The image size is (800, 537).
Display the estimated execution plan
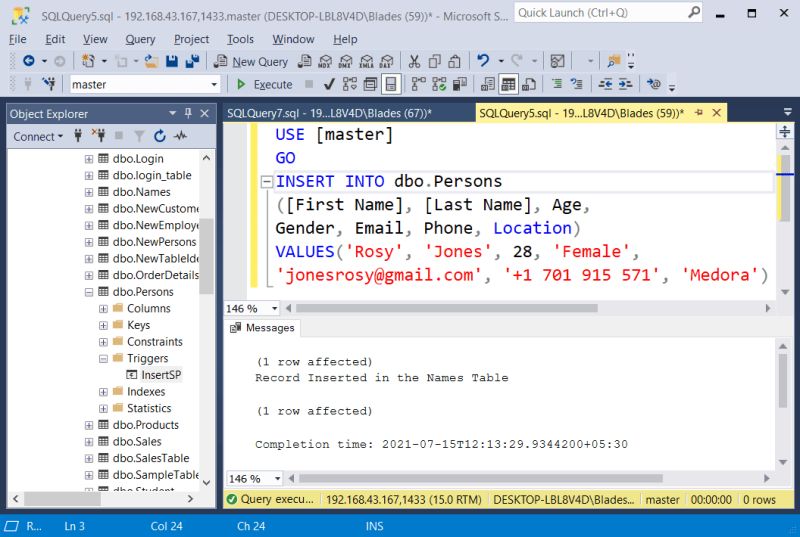tap(350, 84)
